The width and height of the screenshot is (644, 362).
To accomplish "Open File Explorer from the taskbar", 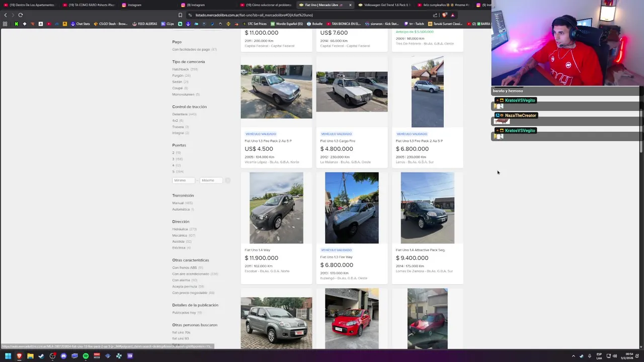I will 30,356.
